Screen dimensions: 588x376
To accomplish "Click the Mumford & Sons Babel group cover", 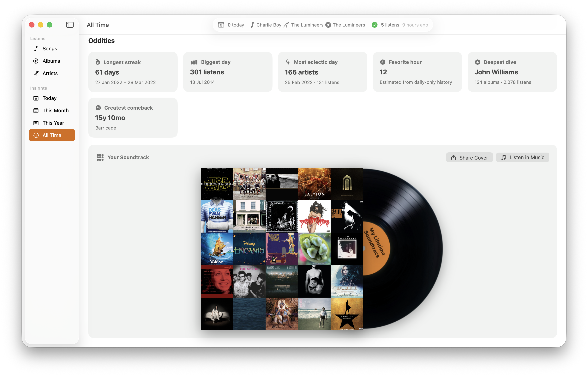I will pyautogui.click(x=249, y=184).
